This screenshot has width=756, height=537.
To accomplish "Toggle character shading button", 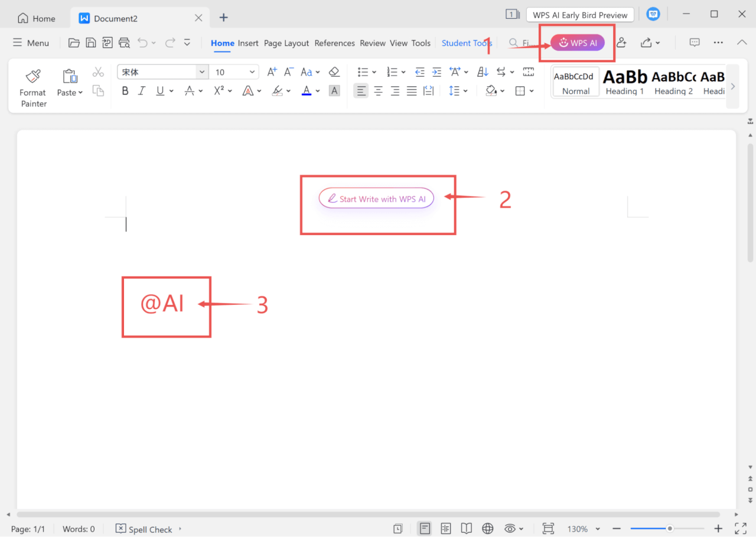I will (x=334, y=91).
